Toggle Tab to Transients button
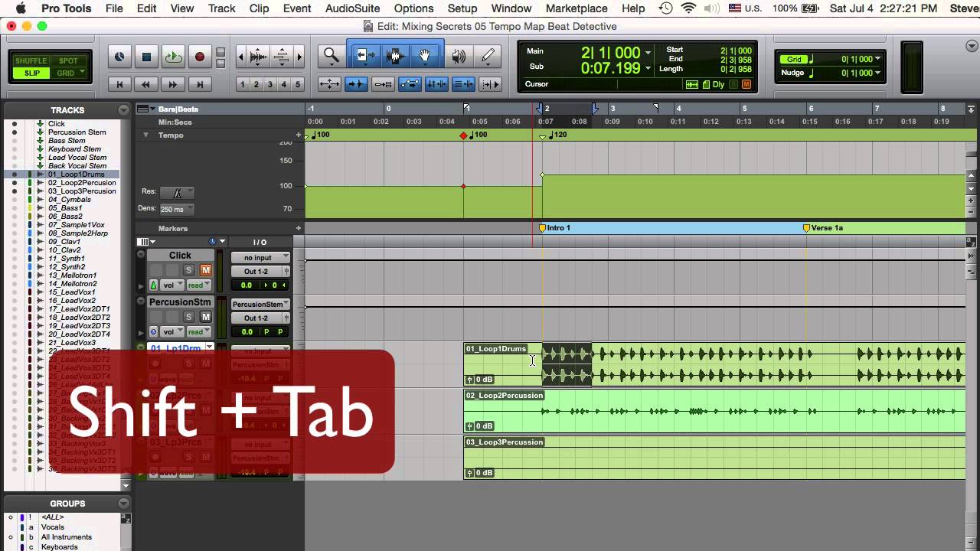Viewport: 980px width, 551px height. click(x=356, y=84)
